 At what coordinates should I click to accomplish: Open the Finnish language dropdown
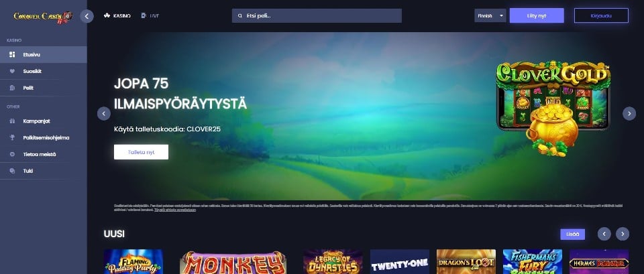[x=490, y=16]
